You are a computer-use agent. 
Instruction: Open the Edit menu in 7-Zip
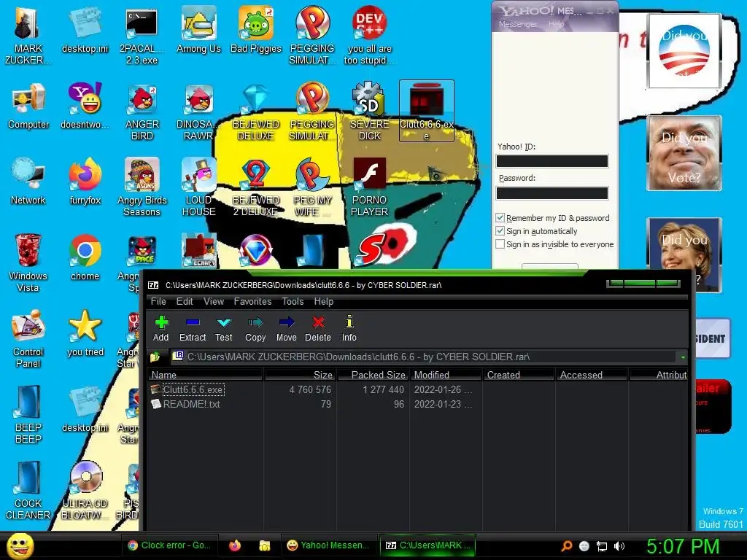tap(185, 301)
